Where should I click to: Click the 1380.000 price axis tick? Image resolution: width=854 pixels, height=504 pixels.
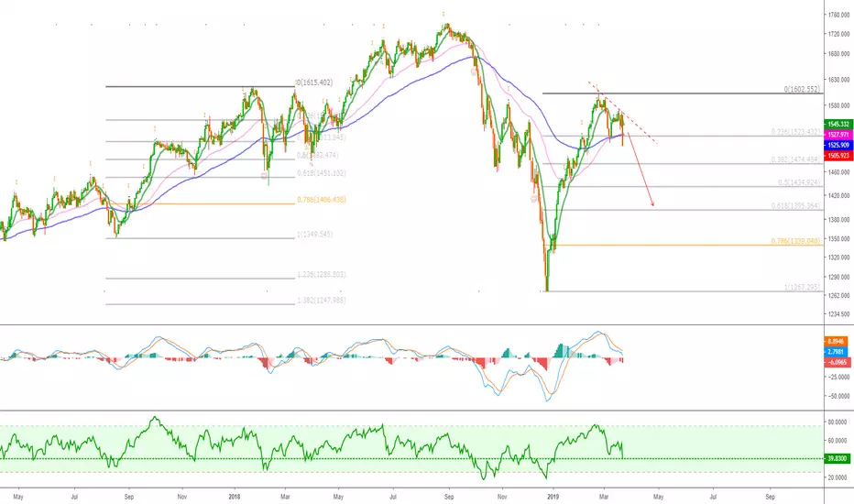tap(838, 220)
